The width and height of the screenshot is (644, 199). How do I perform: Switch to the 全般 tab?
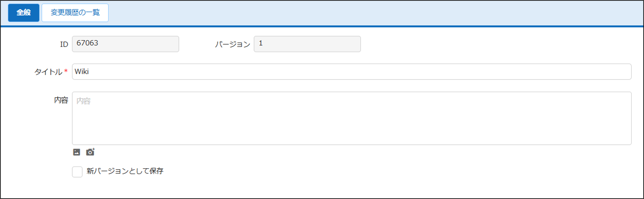point(24,13)
